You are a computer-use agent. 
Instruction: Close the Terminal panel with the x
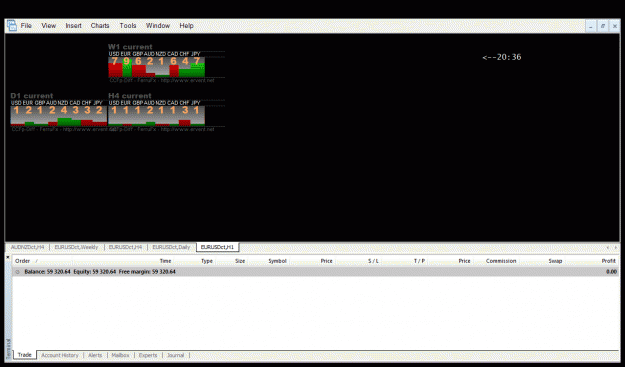coord(8,257)
